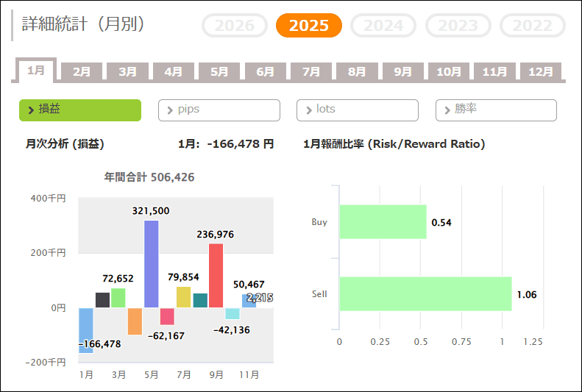Open the 1月 month tab
The height and width of the screenshot is (392, 582).
click(x=36, y=71)
